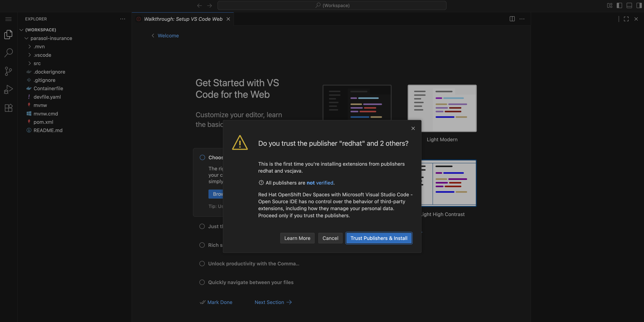Select the Walkthrough: Setup VS Code Web tab

(x=183, y=19)
